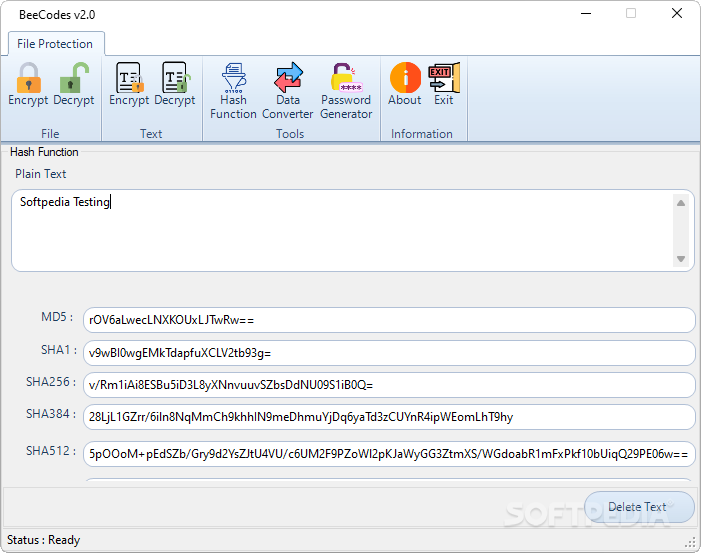Screen dimensions: 701x553
Task: Switch to the File Protection tab
Action: point(55,44)
